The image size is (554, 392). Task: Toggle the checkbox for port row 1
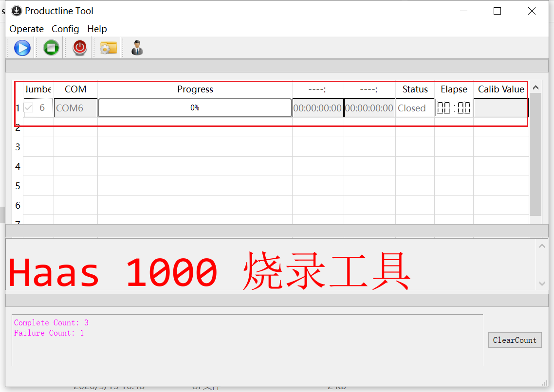pos(29,107)
